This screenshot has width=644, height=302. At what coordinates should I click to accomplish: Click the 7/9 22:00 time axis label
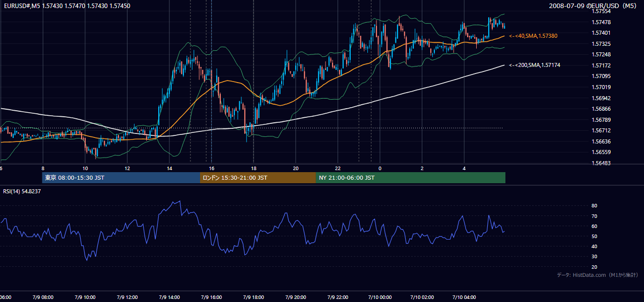pyautogui.click(x=338, y=297)
